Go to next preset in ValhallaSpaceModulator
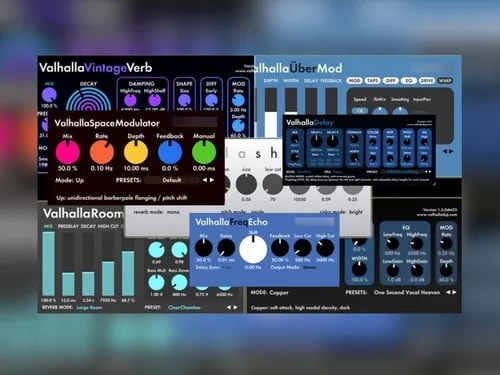 pos(212,180)
